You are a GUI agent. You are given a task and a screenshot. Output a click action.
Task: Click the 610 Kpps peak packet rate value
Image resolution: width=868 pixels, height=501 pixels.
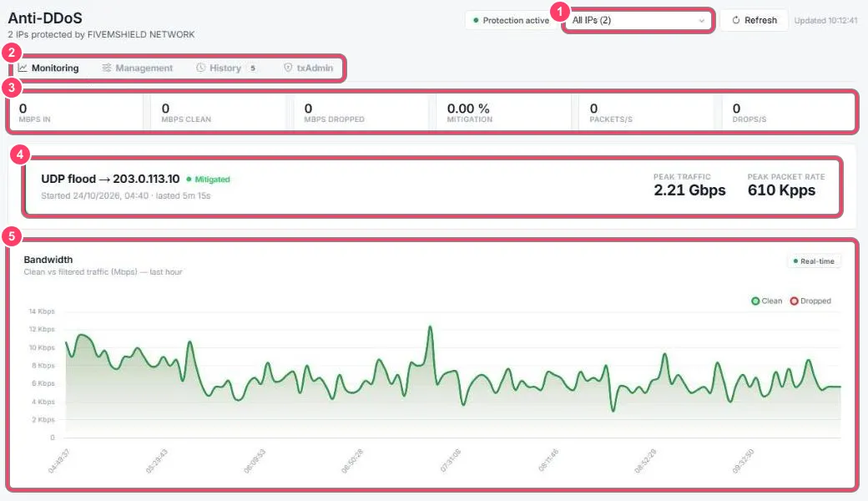781,190
